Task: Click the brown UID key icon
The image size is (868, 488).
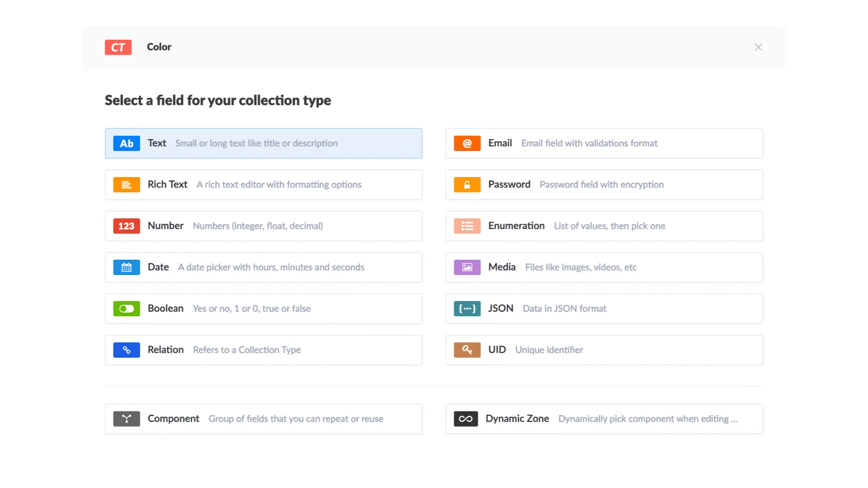Action: click(x=467, y=350)
